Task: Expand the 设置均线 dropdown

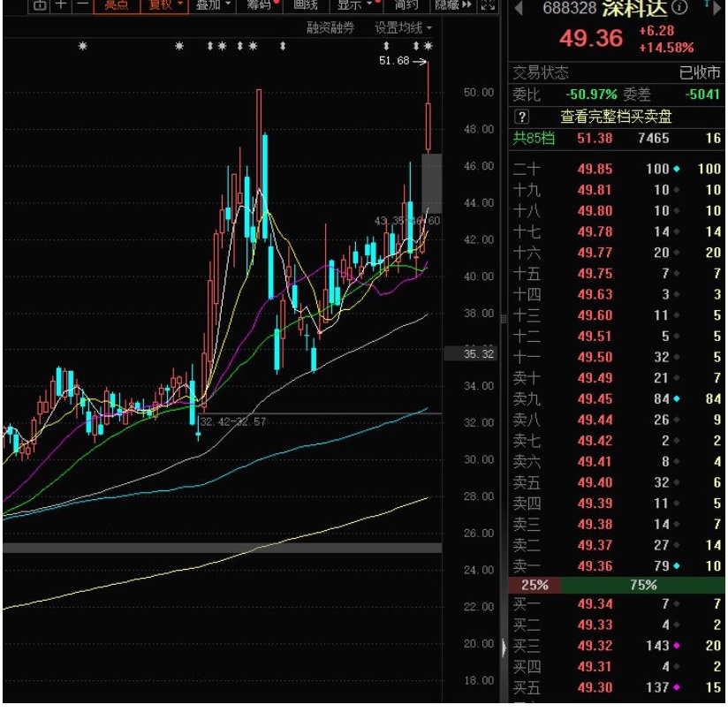Action: [x=403, y=28]
